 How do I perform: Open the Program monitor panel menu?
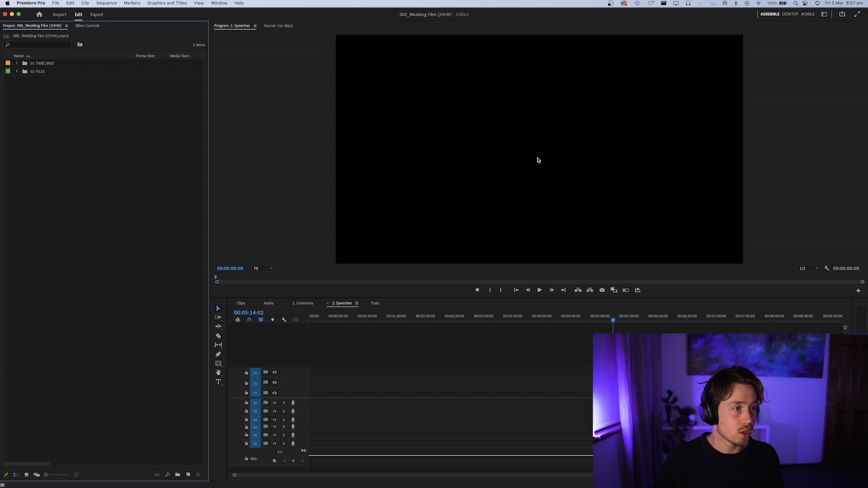click(x=255, y=26)
